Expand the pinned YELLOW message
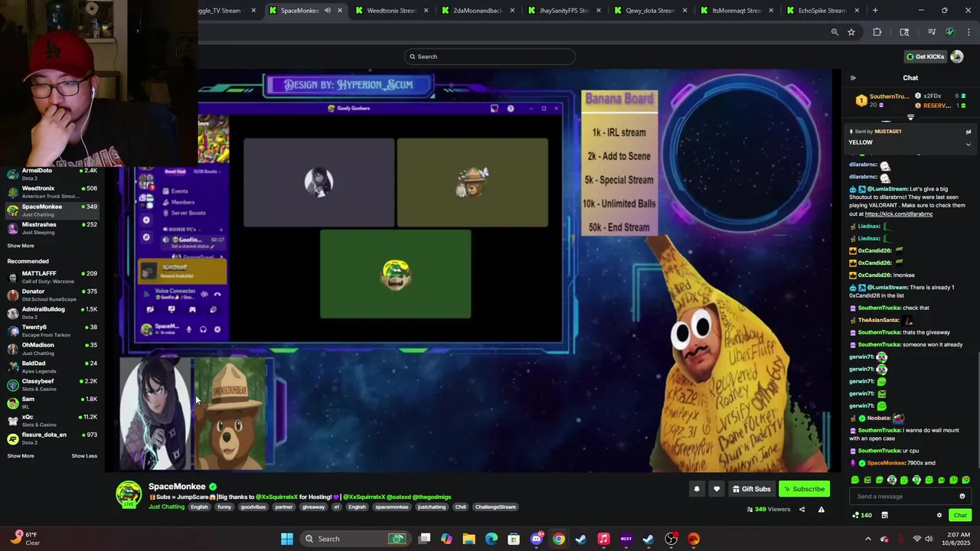This screenshot has width=980, height=551. (x=969, y=144)
